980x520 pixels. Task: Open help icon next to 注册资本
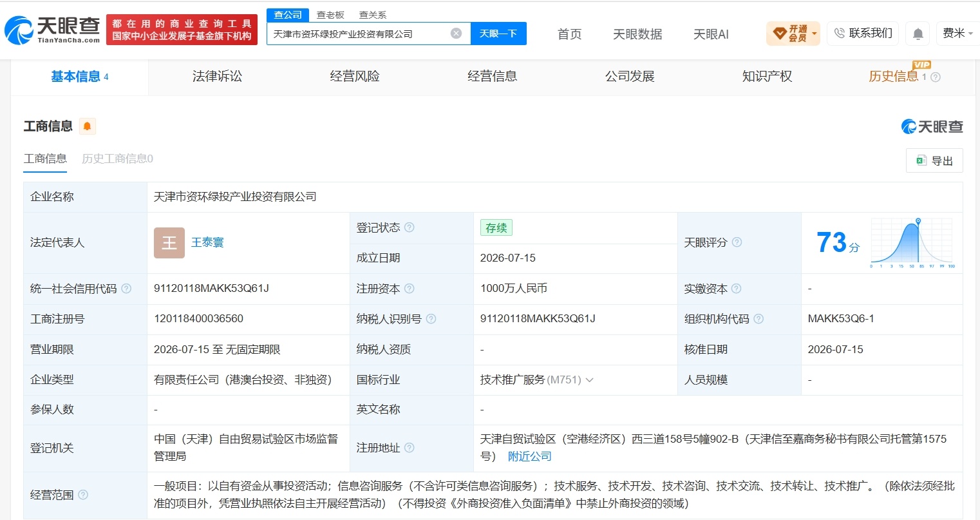tap(410, 289)
